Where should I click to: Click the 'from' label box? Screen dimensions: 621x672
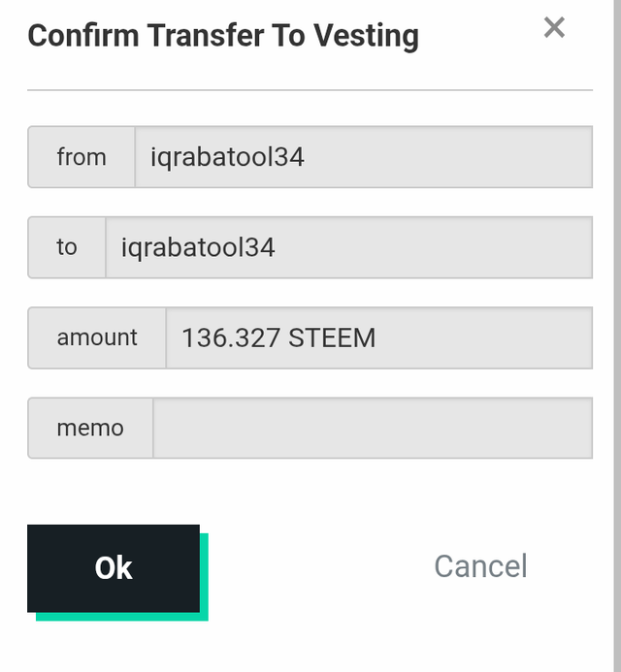(82, 157)
